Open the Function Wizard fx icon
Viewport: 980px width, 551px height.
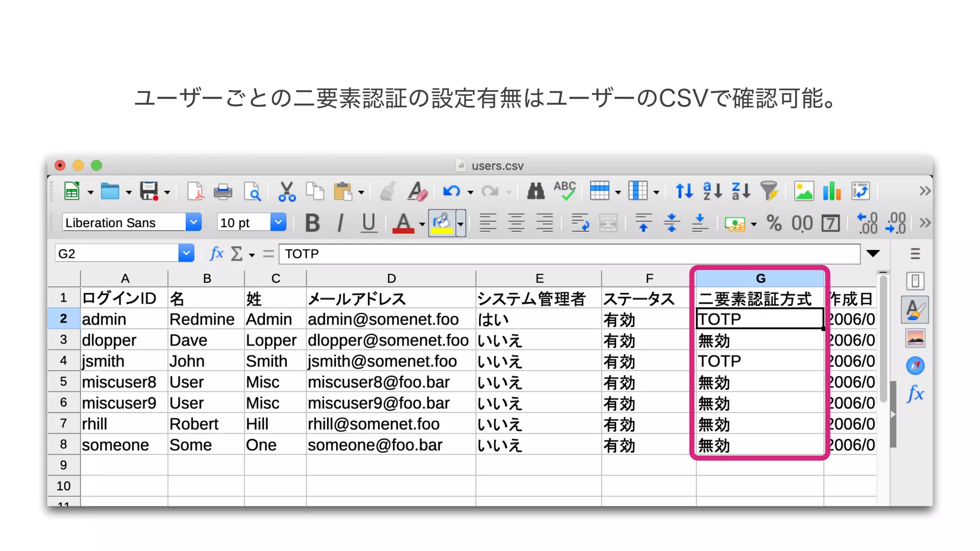point(216,253)
